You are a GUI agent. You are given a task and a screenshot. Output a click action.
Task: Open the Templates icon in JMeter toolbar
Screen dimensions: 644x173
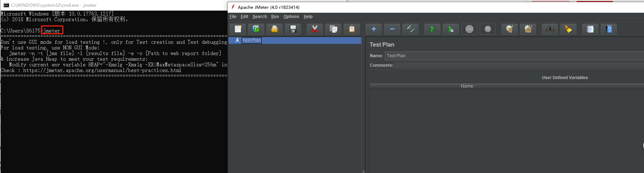tap(256, 29)
